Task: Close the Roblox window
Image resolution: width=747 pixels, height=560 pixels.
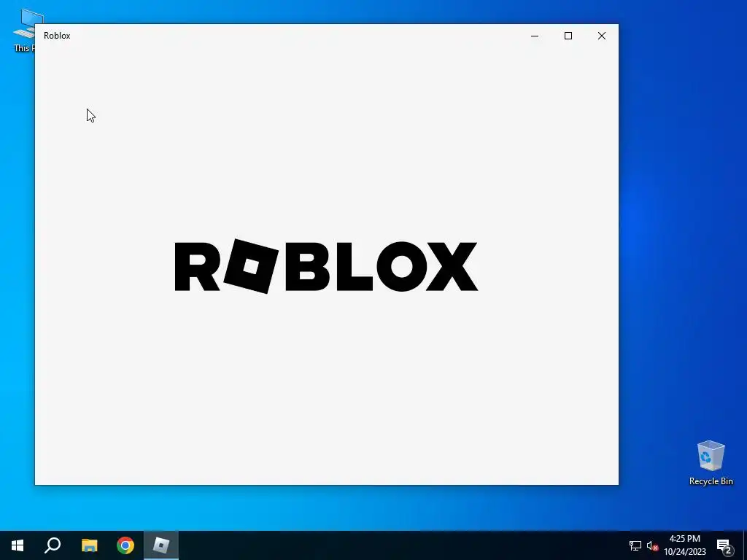Action: coord(602,36)
